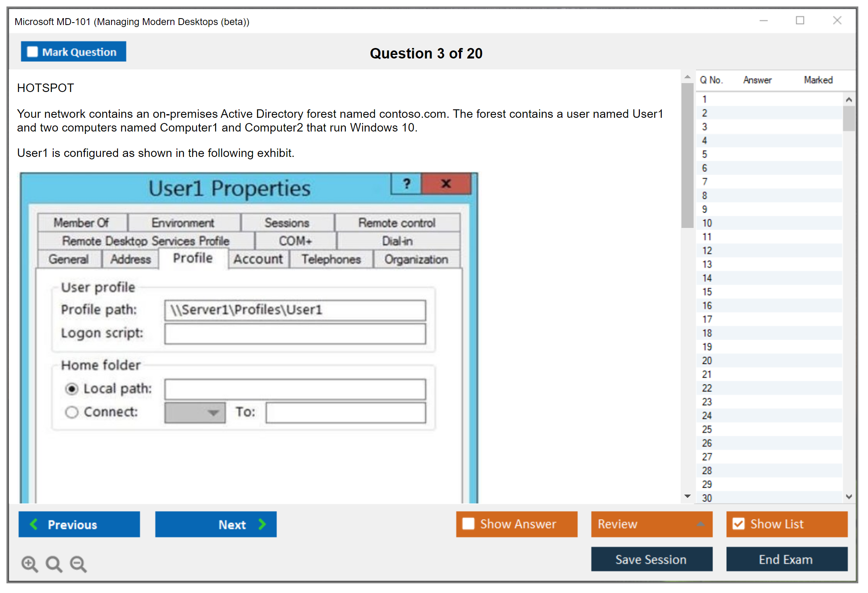Click the green right chevron on Next
Viewport: 868px width, 593px height.
point(262,524)
